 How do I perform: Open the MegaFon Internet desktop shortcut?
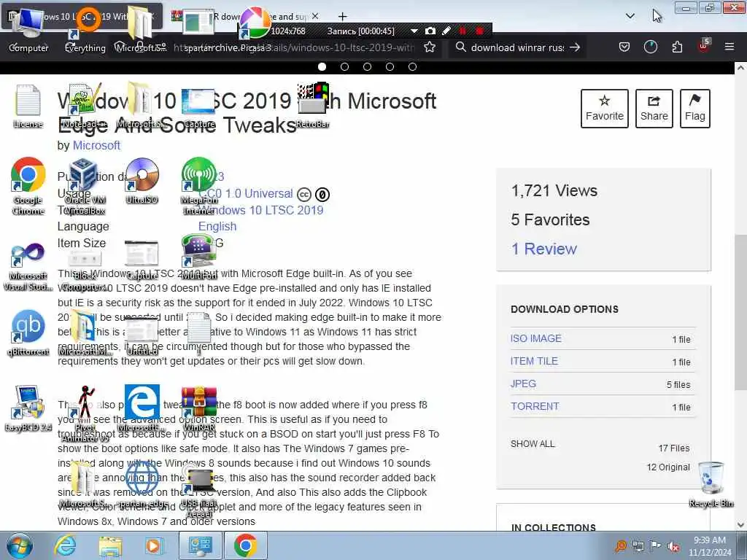click(x=199, y=186)
